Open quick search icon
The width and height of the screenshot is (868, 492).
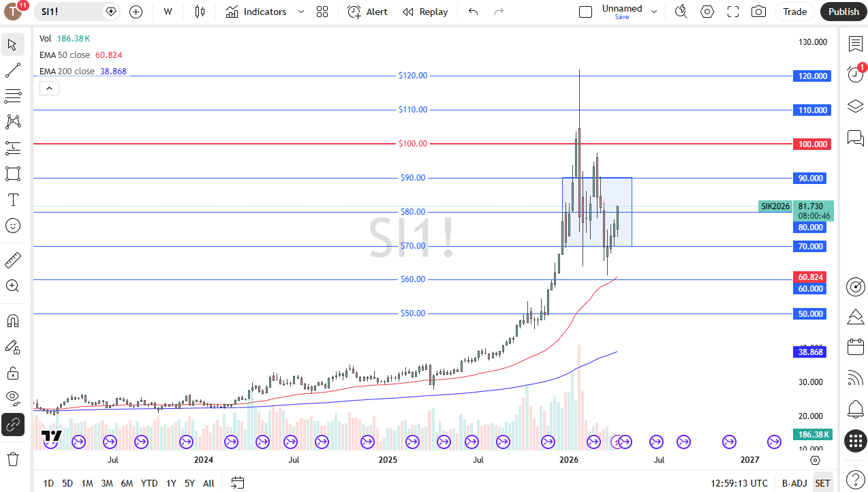pos(680,12)
